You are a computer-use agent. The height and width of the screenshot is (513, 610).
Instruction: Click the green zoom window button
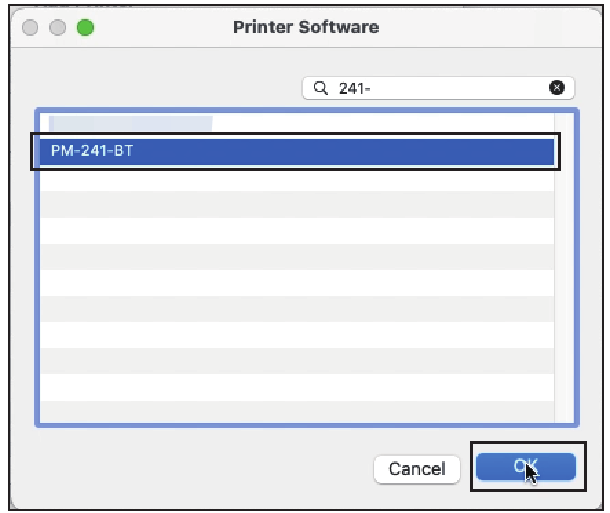(x=85, y=27)
